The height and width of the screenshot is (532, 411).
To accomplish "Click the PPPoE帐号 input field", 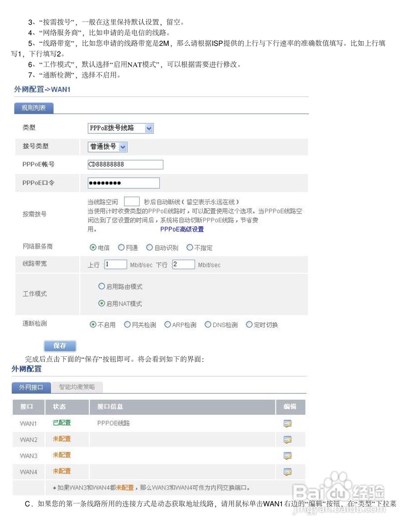I will click(x=125, y=164).
